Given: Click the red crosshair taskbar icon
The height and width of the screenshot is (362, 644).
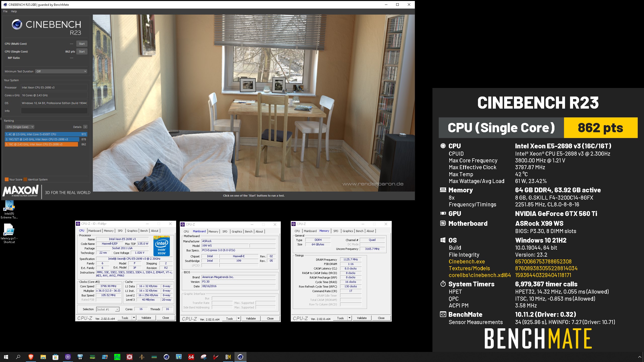Looking at the screenshot, I should pos(129,357).
